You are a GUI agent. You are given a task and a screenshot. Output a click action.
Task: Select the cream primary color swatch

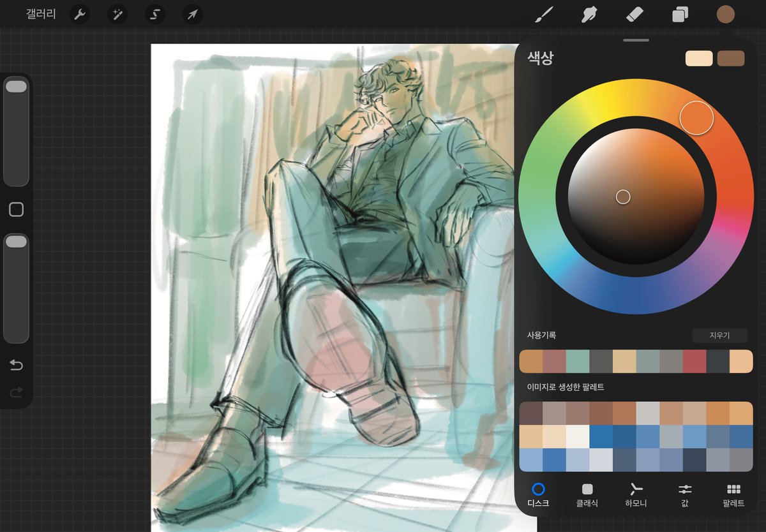[x=699, y=58]
